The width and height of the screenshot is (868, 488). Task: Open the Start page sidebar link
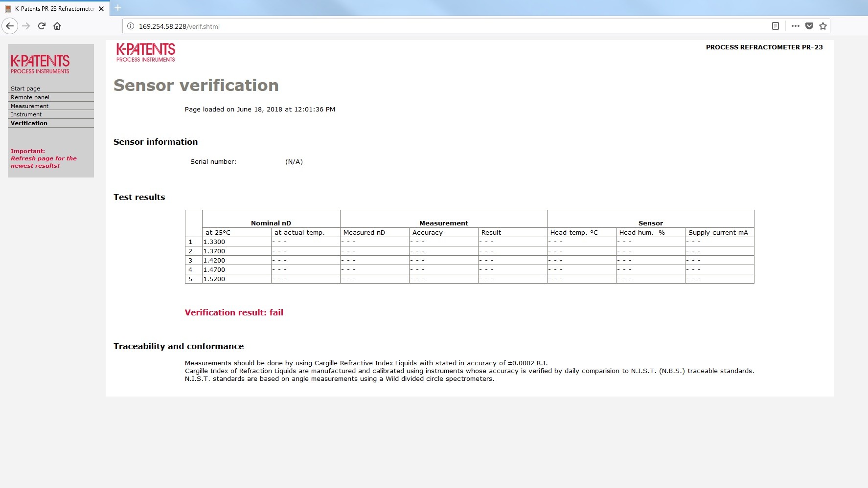tap(25, 89)
